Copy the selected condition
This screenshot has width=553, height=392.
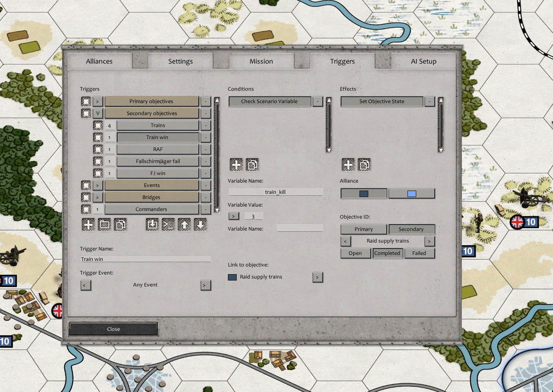252,165
